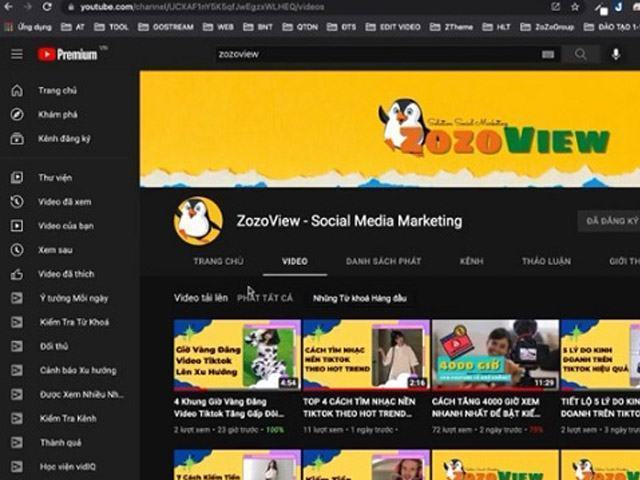This screenshot has height=480, width=640.
Task: Open the AT bookmark folder
Action: click(73, 27)
